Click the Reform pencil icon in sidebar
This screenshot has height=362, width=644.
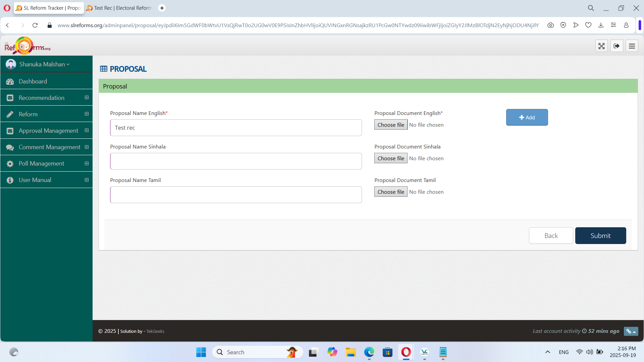(10, 114)
